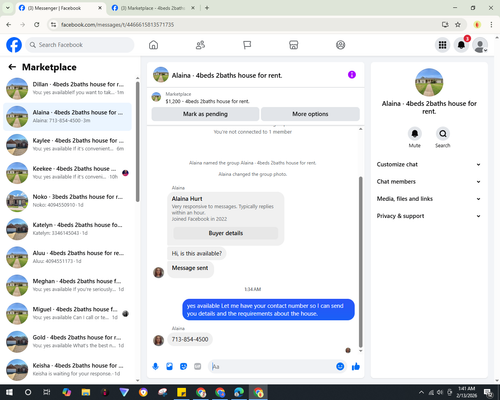
Task: Open the Windows Start button
Action: [x=9, y=392]
